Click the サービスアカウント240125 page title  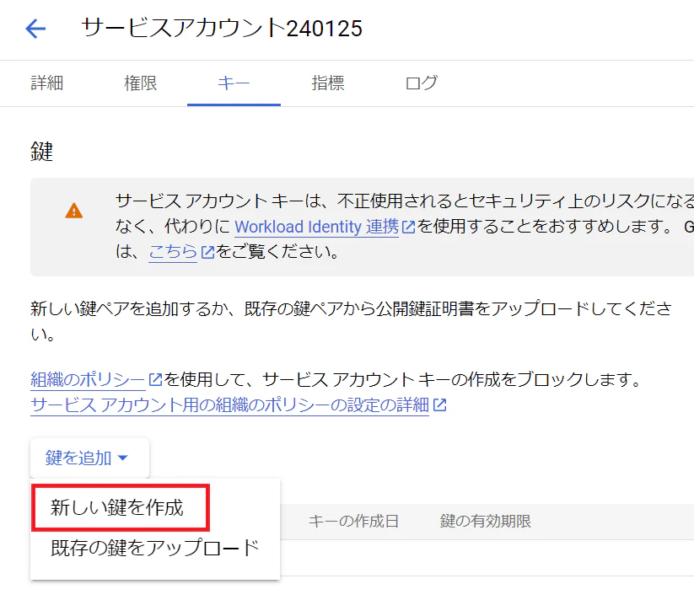pos(222,29)
